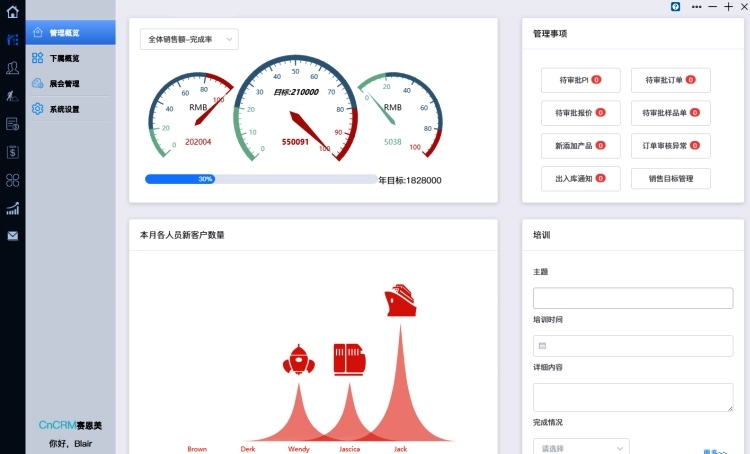Click the 管理事项 panel heading
This screenshot has height=454, width=750.
[x=550, y=33]
